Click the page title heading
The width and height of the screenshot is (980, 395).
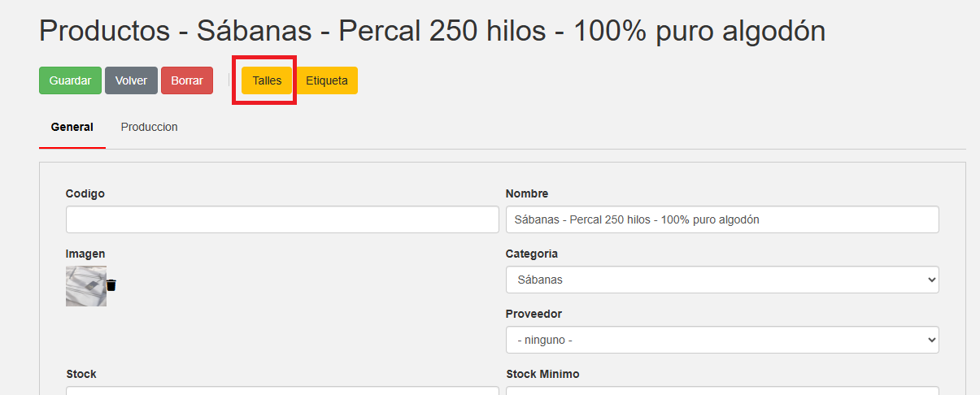[432, 31]
